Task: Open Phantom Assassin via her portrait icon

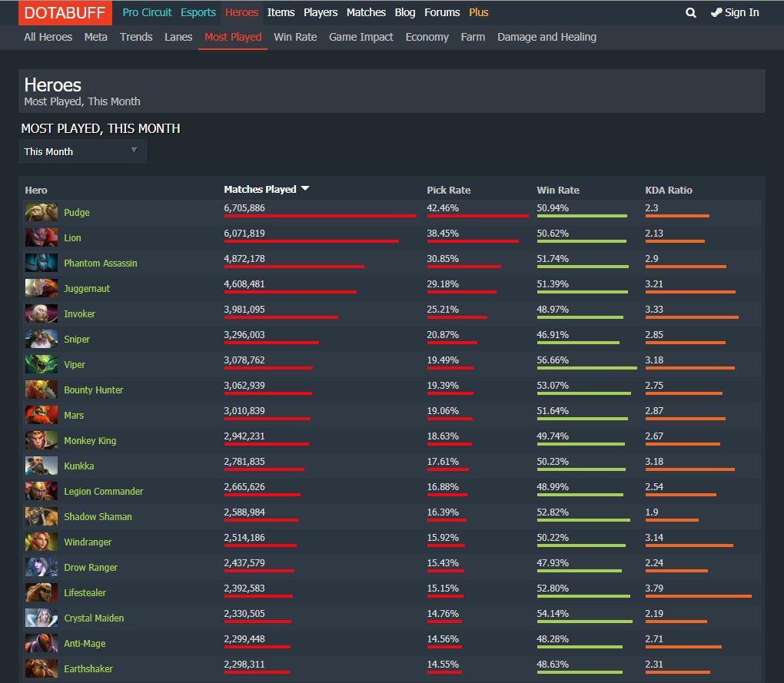Action: (x=41, y=262)
